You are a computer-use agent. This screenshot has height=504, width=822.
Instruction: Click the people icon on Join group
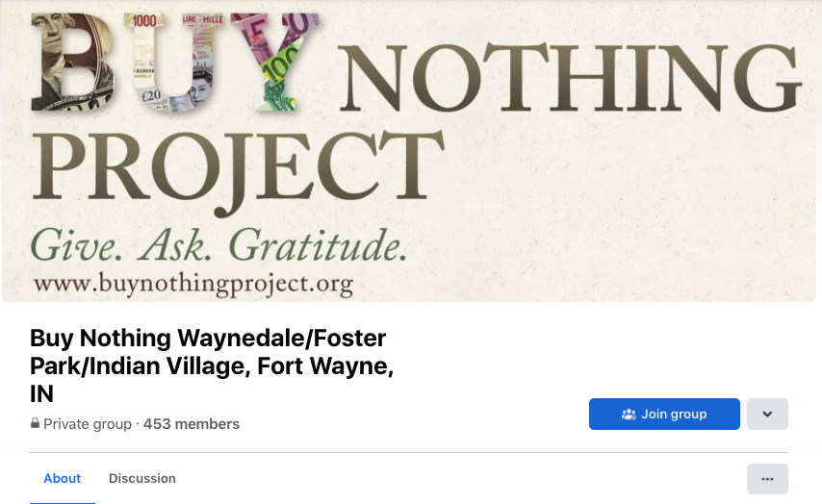pyautogui.click(x=629, y=415)
